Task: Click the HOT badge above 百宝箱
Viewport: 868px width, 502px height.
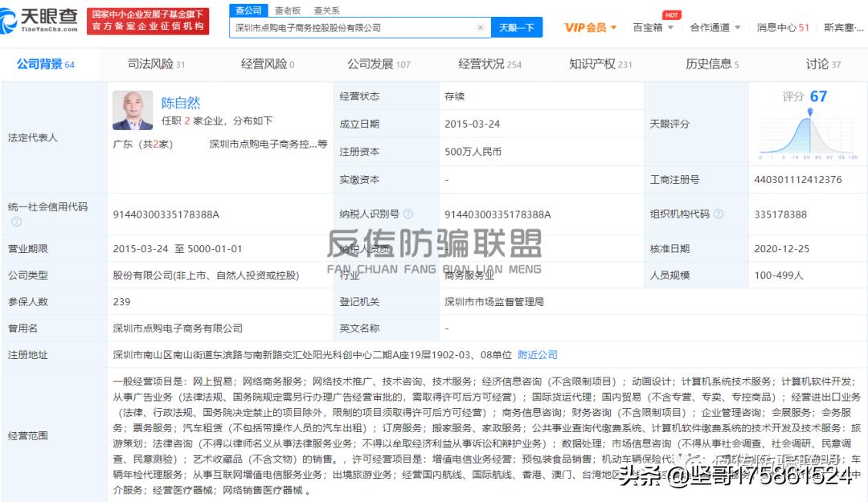Action: point(670,14)
